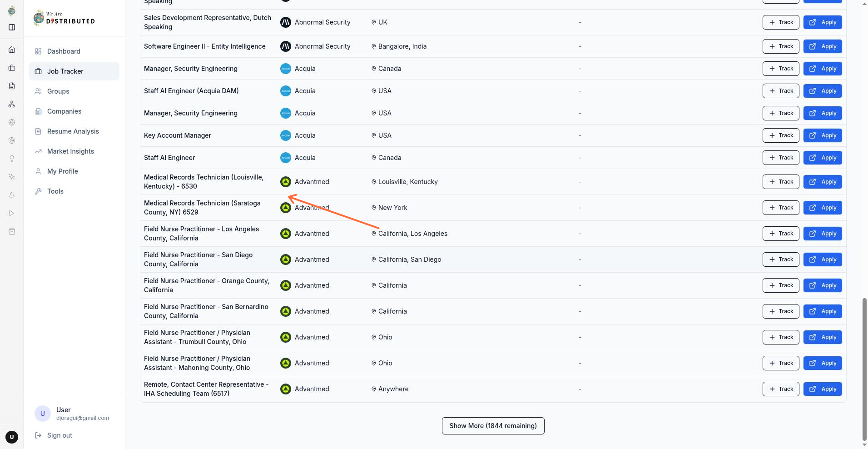Track the Mahoning County, Ohio job

[780, 363]
